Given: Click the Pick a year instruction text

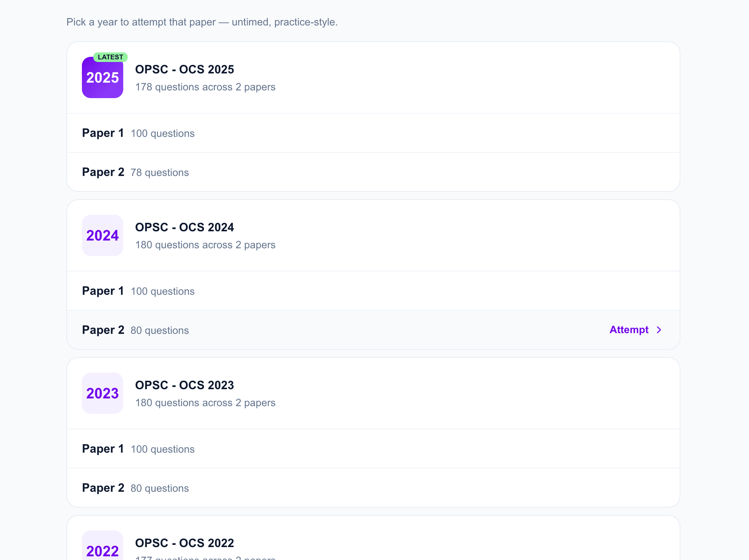Looking at the screenshot, I should coord(202,22).
